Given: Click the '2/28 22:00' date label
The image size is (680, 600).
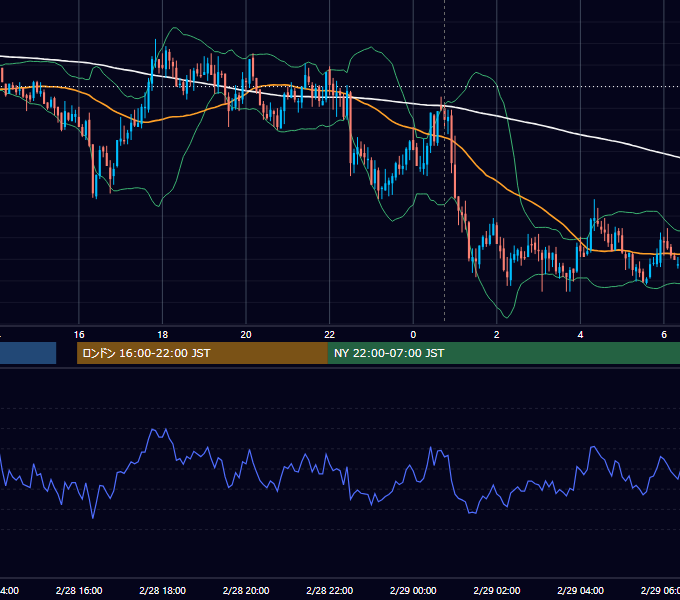Looking at the screenshot, I should point(330,590).
